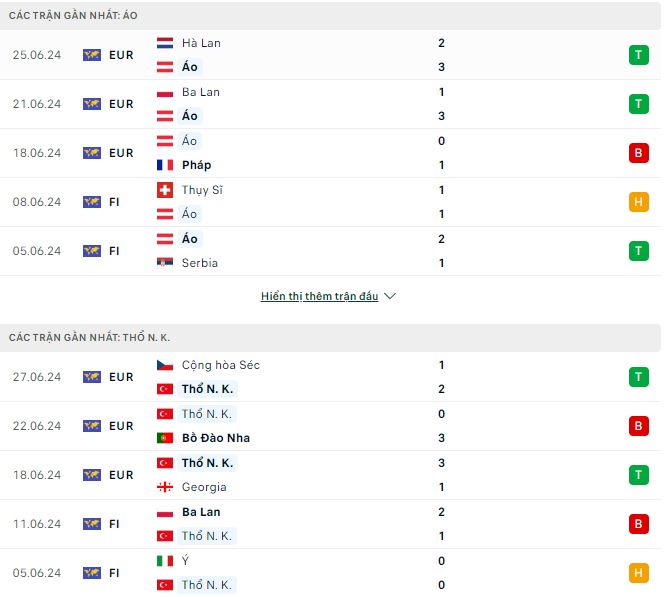Click the orange H badge for Thụy Sĩ match
Viewport: 667px width, 597px height.
[638, 202]
